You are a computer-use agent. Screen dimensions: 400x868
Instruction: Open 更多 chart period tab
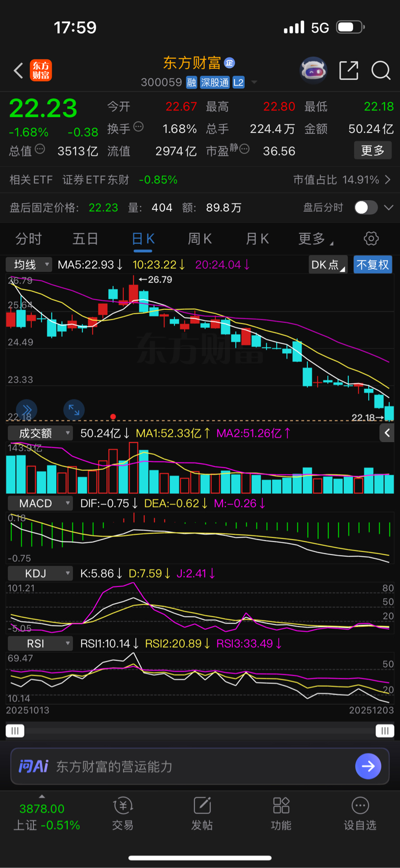click(x=315, y=239)
